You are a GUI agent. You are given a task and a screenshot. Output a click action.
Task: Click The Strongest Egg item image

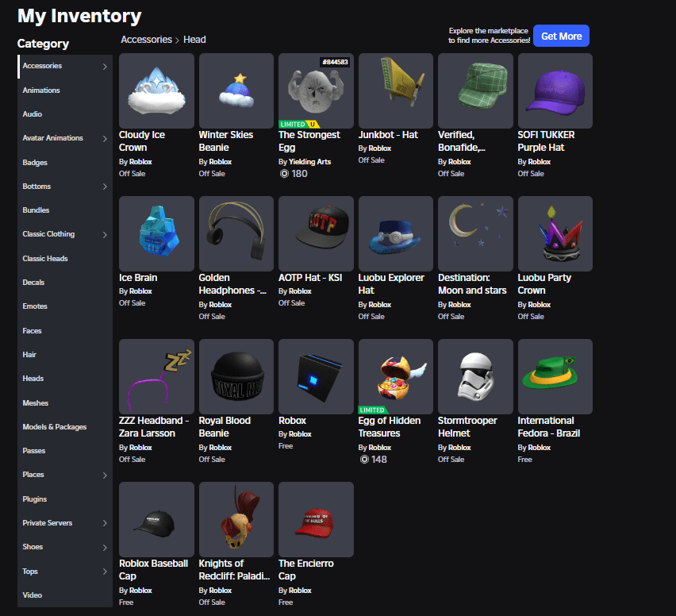pos(316,90)
